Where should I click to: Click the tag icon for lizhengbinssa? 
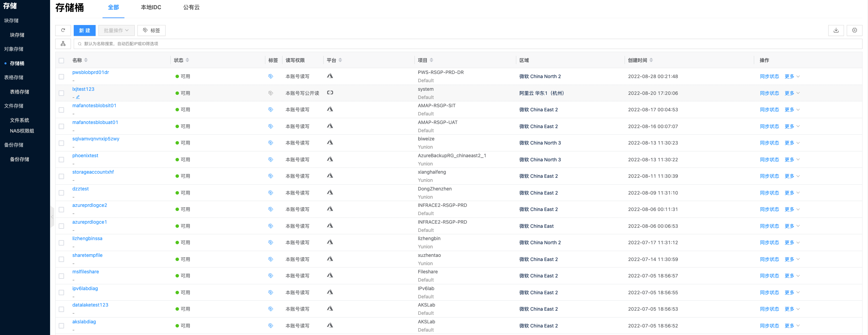click(x=270, y=243)
